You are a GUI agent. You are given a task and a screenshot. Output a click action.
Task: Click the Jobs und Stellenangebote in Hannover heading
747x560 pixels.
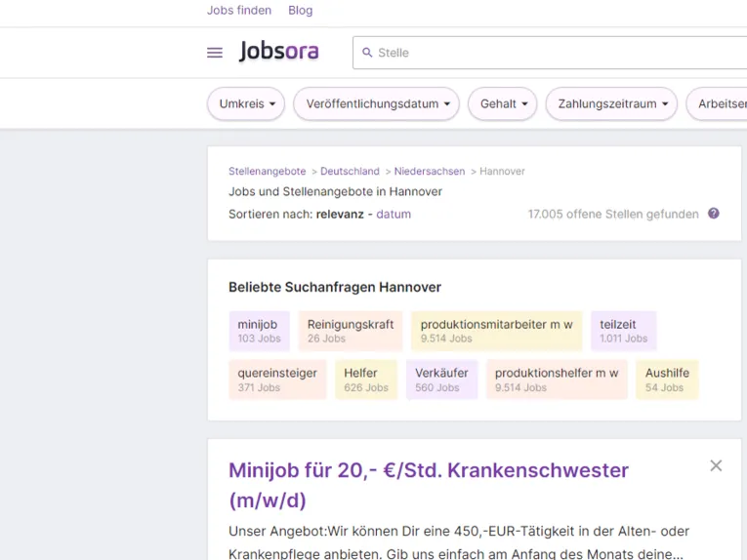(335, 192)
